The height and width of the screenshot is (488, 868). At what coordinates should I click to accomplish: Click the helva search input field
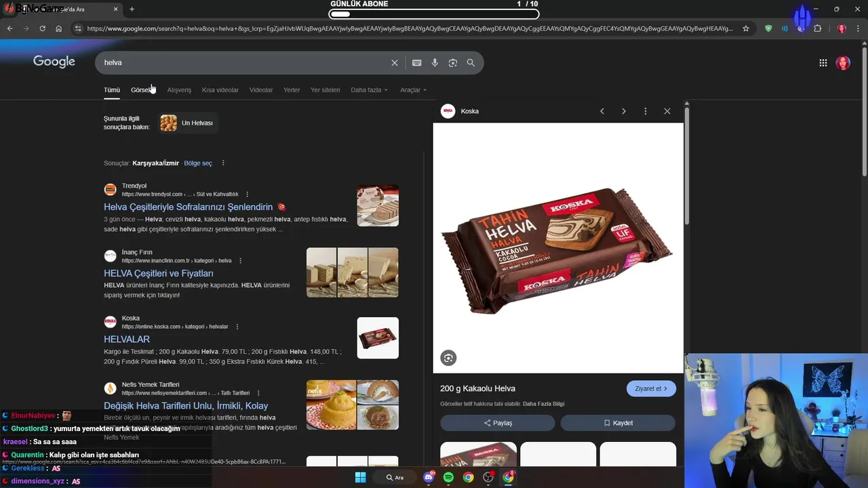(244, 62)
